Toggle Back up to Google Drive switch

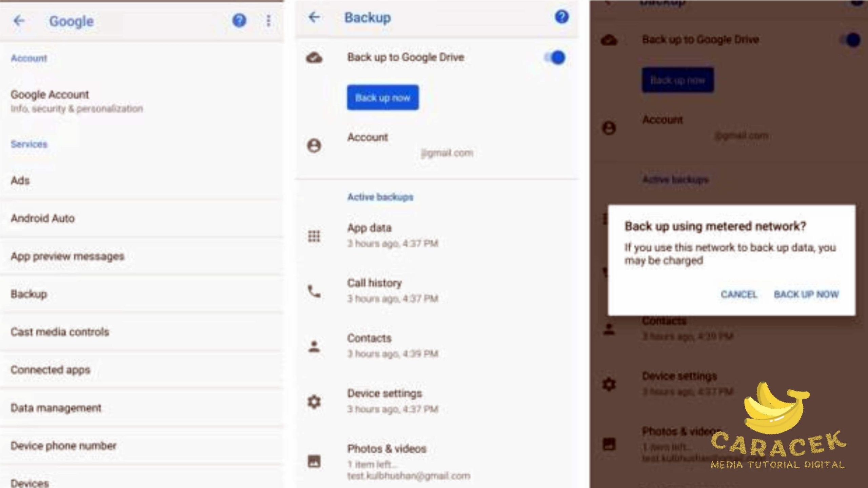555,58
